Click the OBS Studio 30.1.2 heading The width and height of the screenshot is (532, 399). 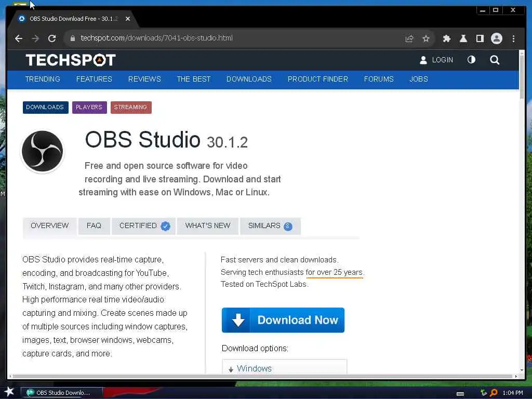click(x=166, y=140)
